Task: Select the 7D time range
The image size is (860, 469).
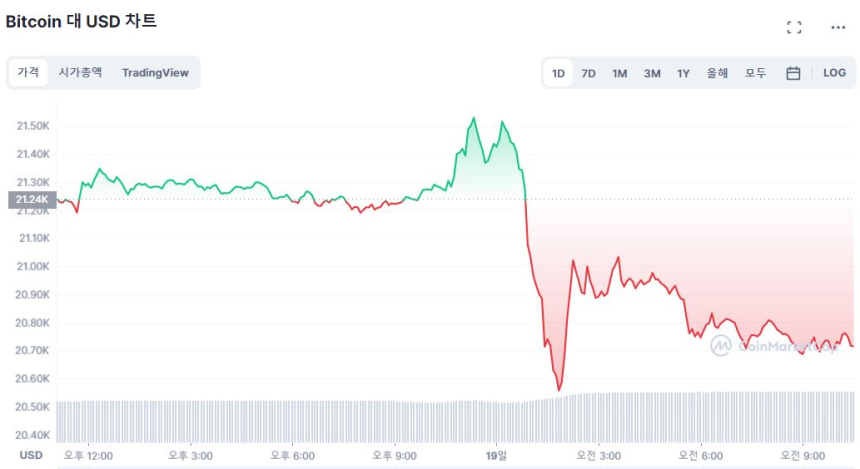Action: click(589, 73)
